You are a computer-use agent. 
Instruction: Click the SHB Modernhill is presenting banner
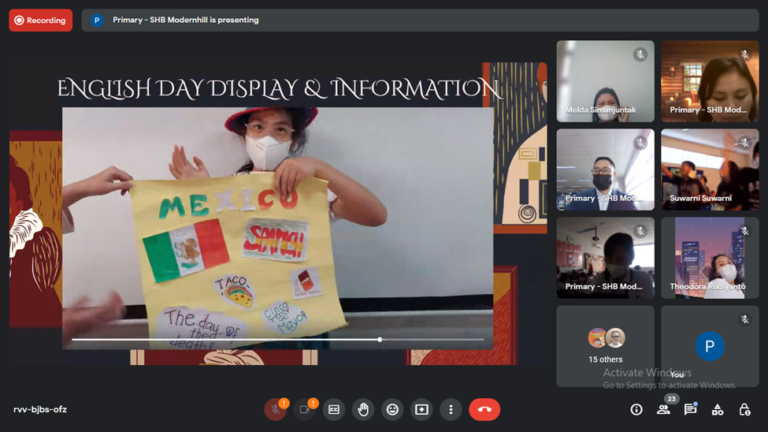tap(185, 20)
